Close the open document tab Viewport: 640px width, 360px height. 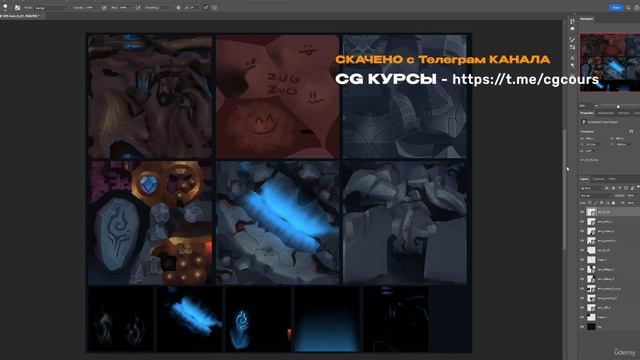point(42,16)
